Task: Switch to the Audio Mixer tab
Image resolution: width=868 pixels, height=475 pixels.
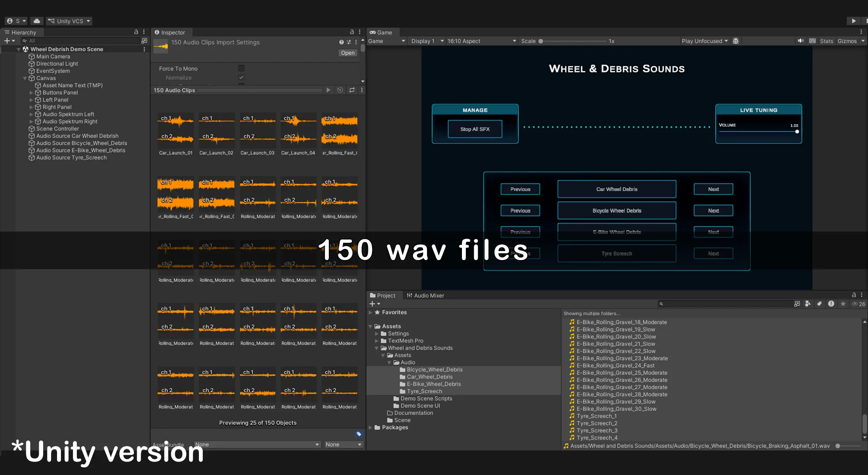Action: [425, 295]
